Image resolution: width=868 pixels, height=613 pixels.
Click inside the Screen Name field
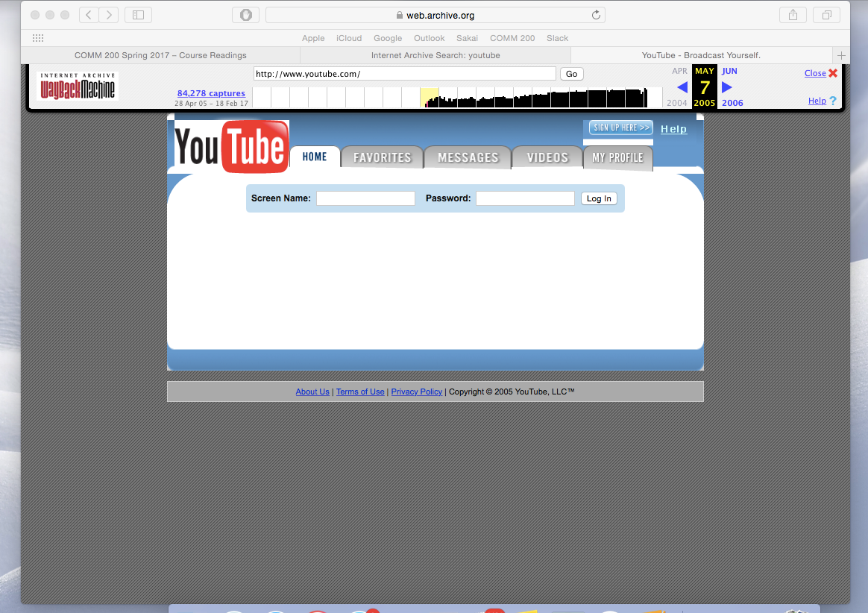pos(365,198)
